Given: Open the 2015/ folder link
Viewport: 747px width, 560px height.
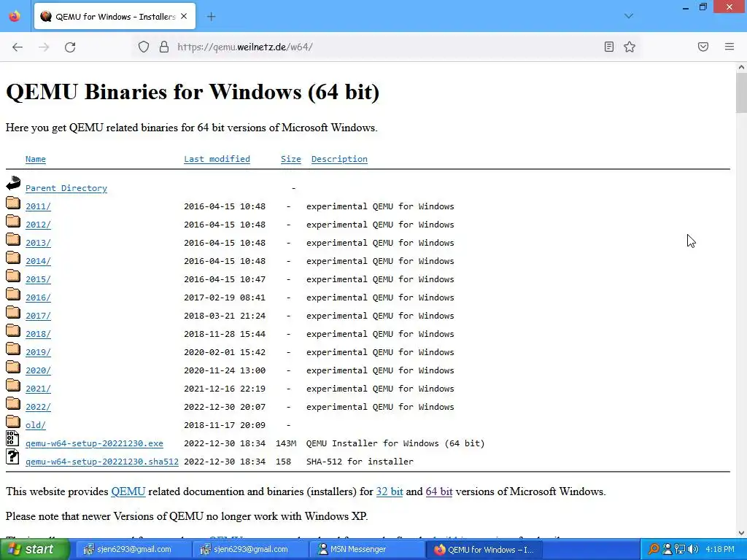Looking at the screenshot, I should [x=38, y=279].
